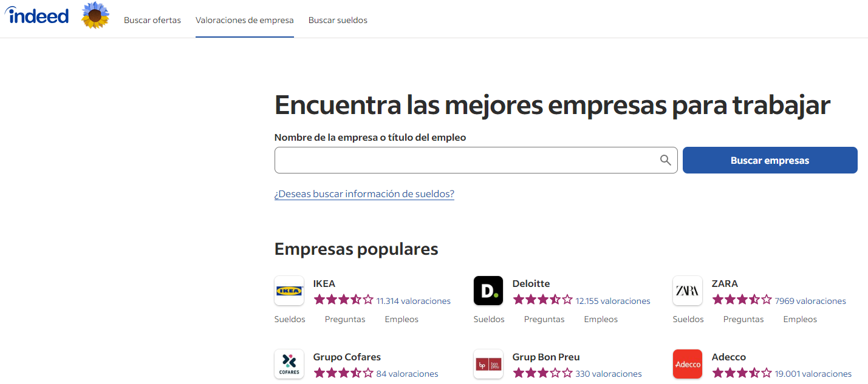The width and height of the screenshot is (868, 384).
Task: Open Preguntas link under Deloitte
Action: (544, 319)
